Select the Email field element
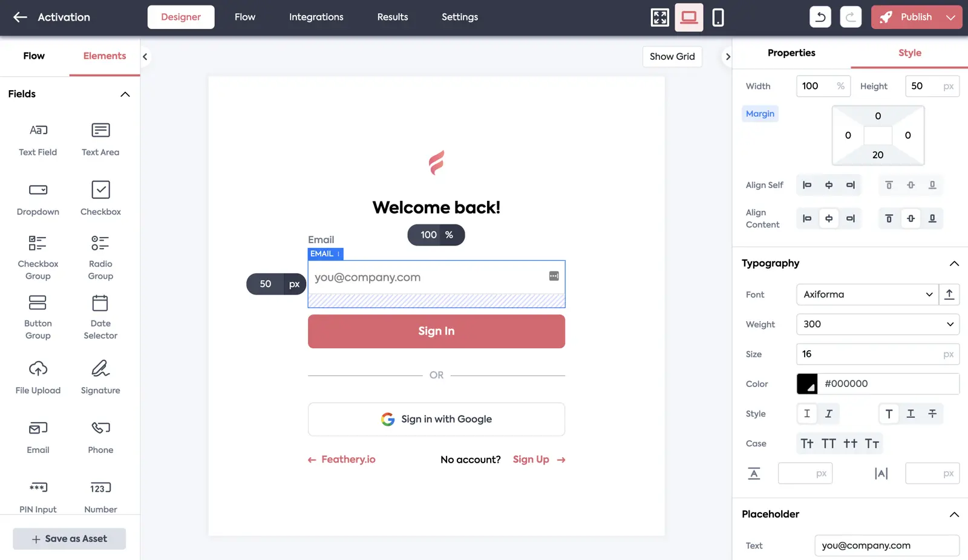968x560 pixels. 38,437
